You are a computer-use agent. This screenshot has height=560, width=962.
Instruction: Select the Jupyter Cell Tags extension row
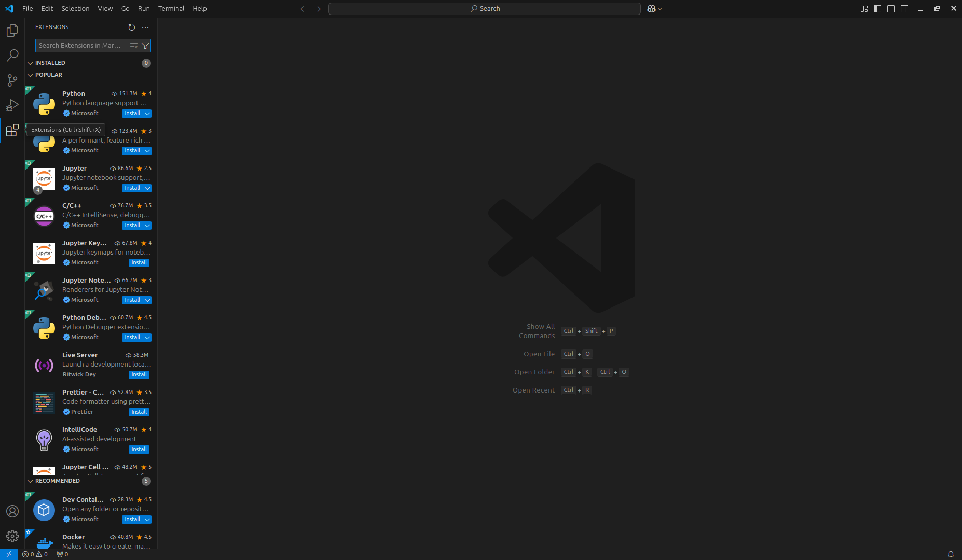pos(91,468)
